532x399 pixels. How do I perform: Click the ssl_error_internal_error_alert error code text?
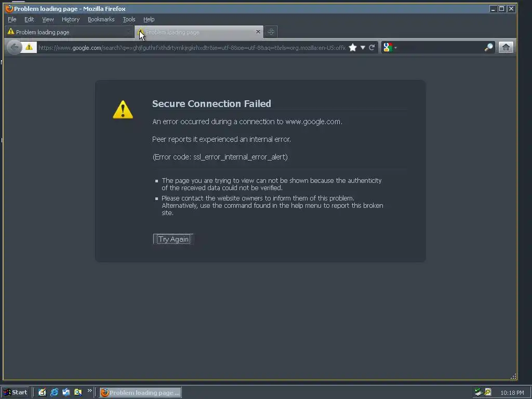pyautogui.click(x=240, y=157)
